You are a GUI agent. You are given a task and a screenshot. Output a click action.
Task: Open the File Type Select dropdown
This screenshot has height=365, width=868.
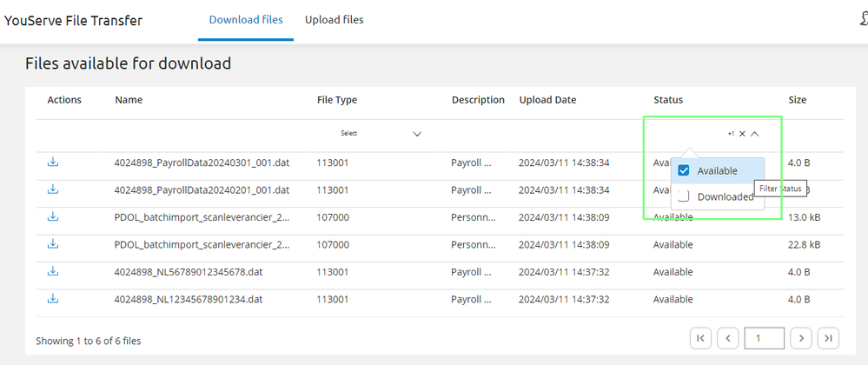pyautogui.click(x=381, y=134)
